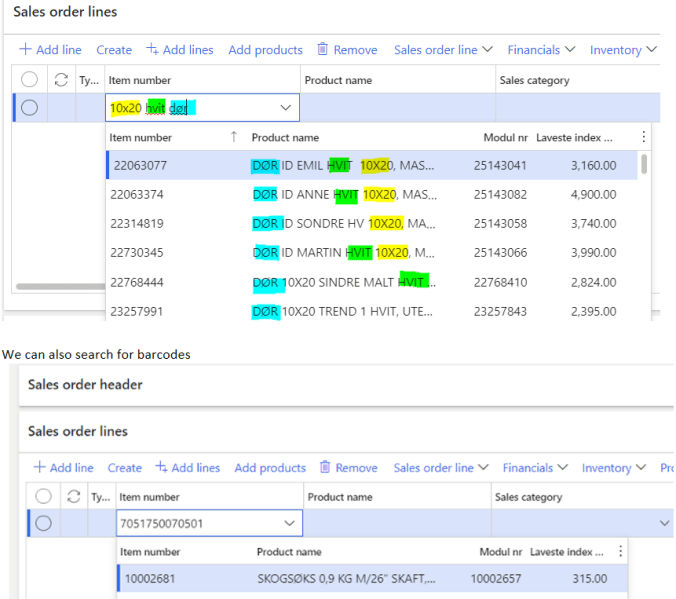Toggle the select-all circle in the door search grid header

[29, 80]
